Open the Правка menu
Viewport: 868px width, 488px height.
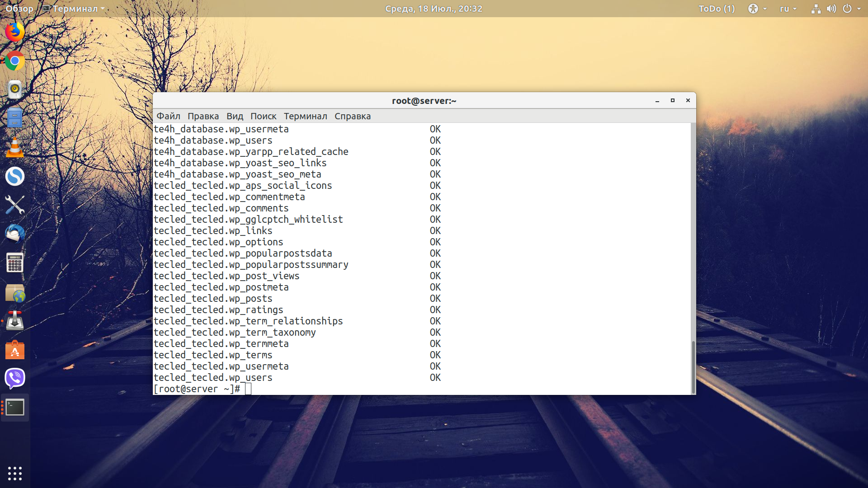pos(203,116)
